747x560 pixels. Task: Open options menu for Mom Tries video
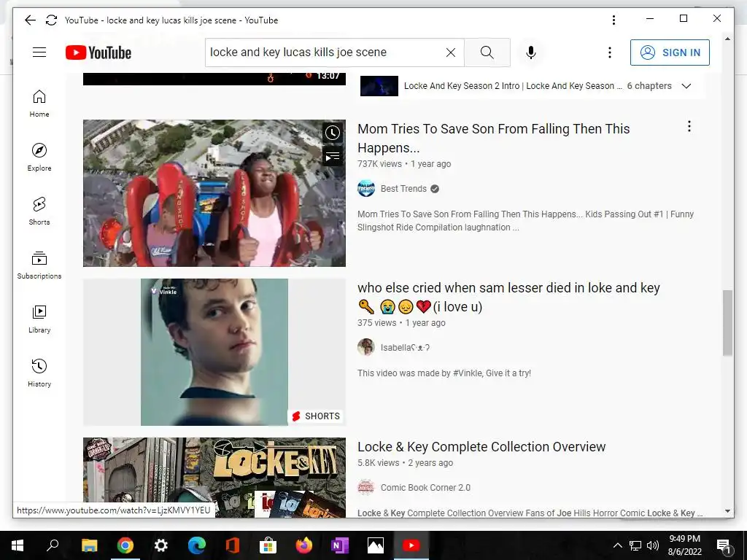tap(689, 126)
